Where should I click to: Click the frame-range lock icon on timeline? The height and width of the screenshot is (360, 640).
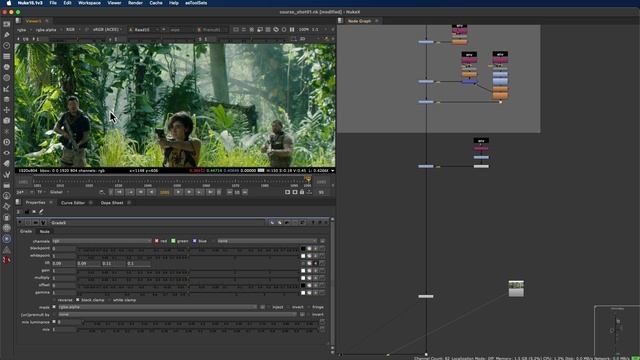pos(302,192)
